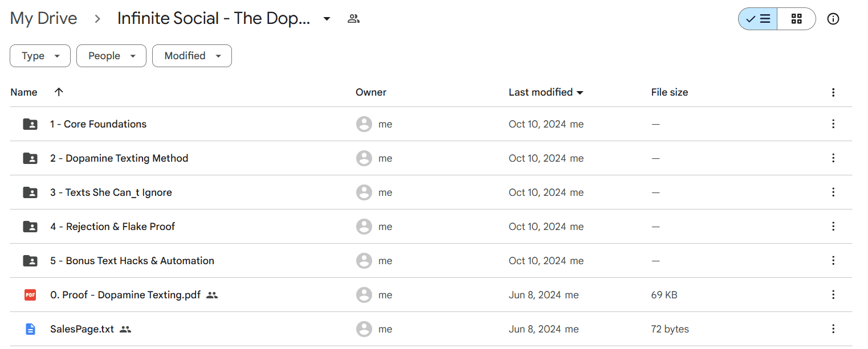Open more actions for SalesPage.txt row
The image size is (868, 349).
coord(833,329)
